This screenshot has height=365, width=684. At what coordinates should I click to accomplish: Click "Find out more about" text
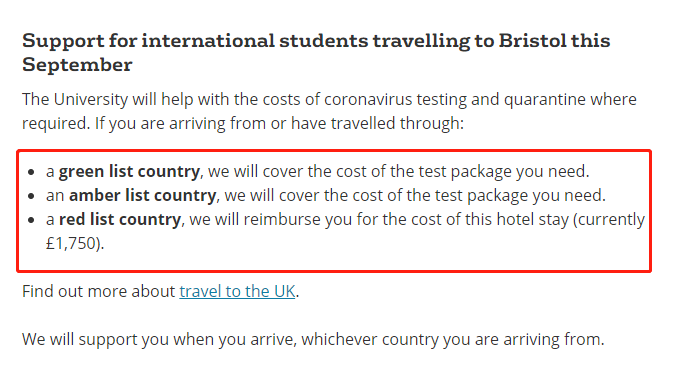(99, 291)
